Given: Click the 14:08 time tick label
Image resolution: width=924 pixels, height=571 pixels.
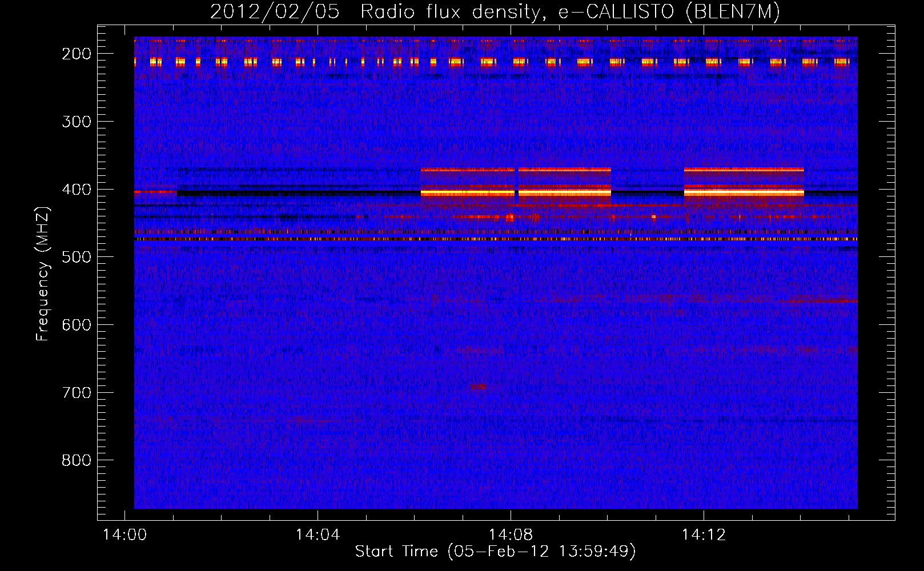Looking at the screenshot, I should tap(511, 535).
